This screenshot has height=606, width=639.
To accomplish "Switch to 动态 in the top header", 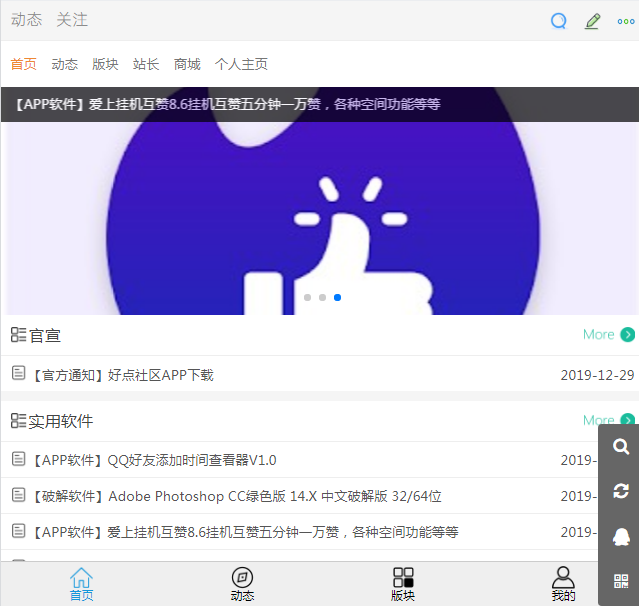I will (x=26, y=20).
